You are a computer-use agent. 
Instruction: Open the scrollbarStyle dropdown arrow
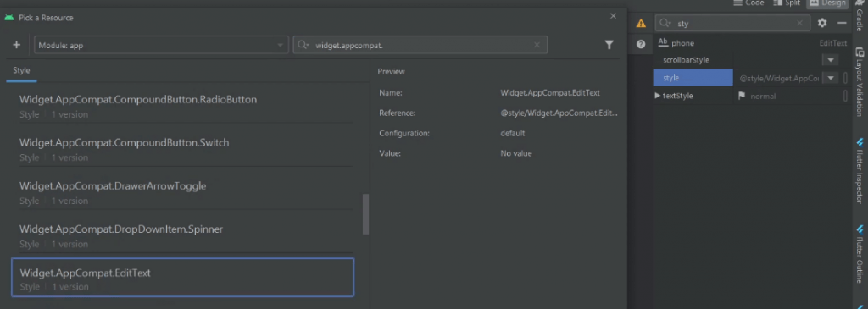(x=830, y=60)
